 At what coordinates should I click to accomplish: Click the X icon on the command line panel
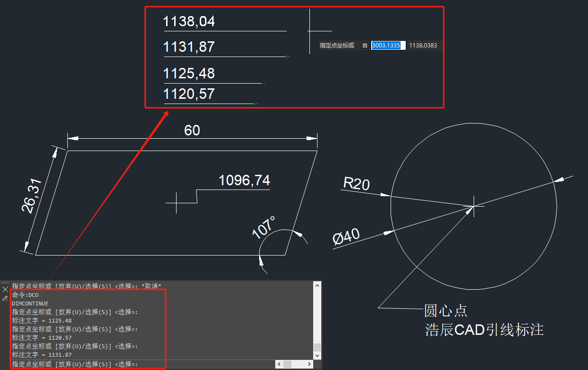tap(5, 289)
